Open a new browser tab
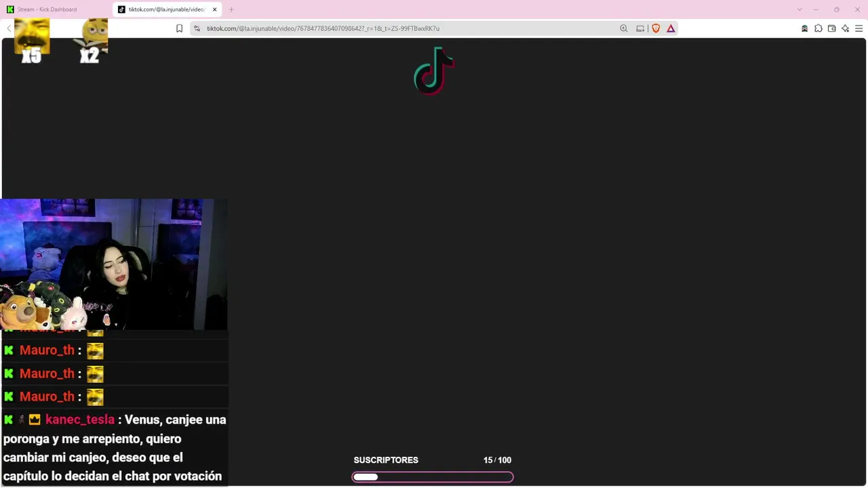 coord(231,9)
